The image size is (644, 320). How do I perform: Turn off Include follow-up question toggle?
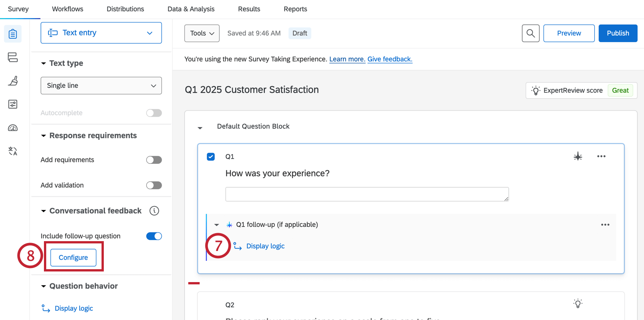click(x=154, y=236)
